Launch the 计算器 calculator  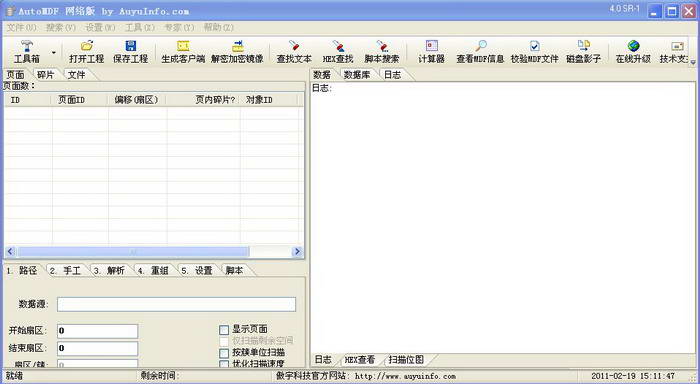[x=431, y=51]
